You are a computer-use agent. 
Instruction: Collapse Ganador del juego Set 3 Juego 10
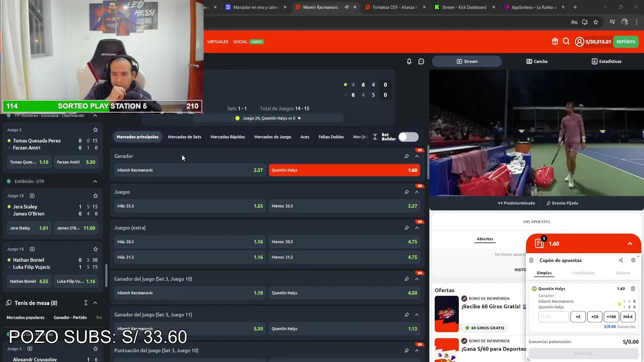[x=417, y=279]
